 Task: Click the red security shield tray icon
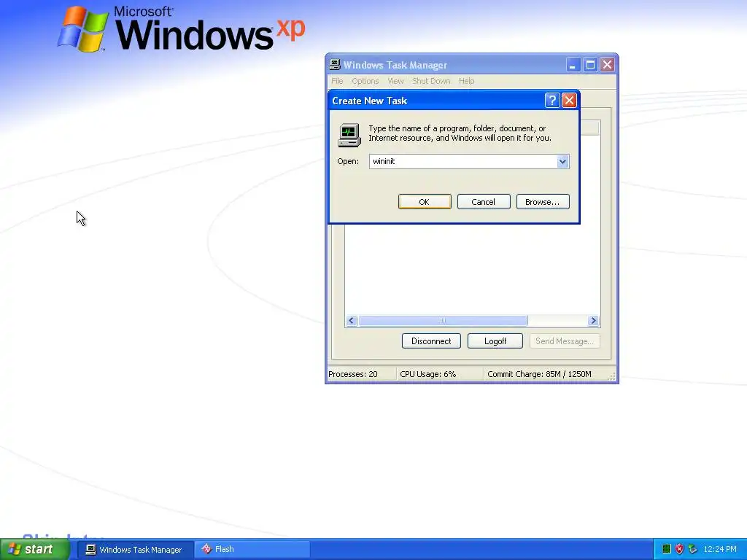tap(679, 550)
